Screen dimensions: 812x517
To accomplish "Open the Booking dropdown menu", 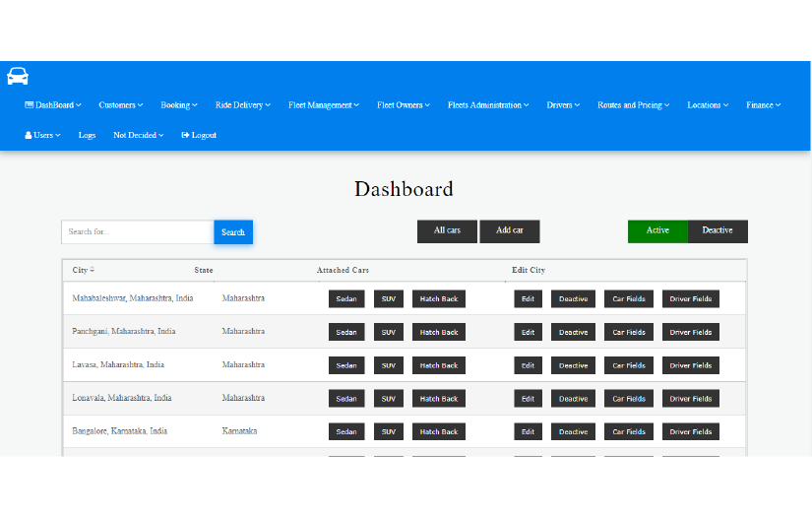I will pyautogui.click(x=179, y=105).
